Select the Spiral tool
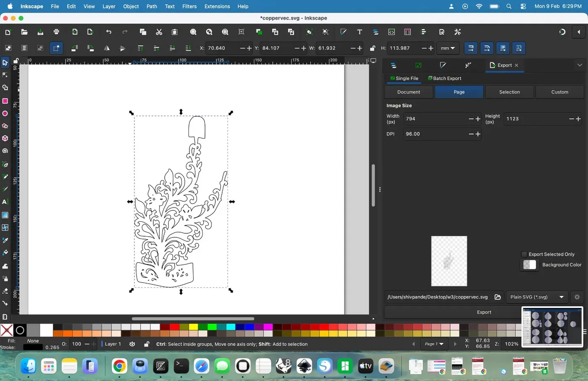The image size is (588, 381). click(5, 151)
